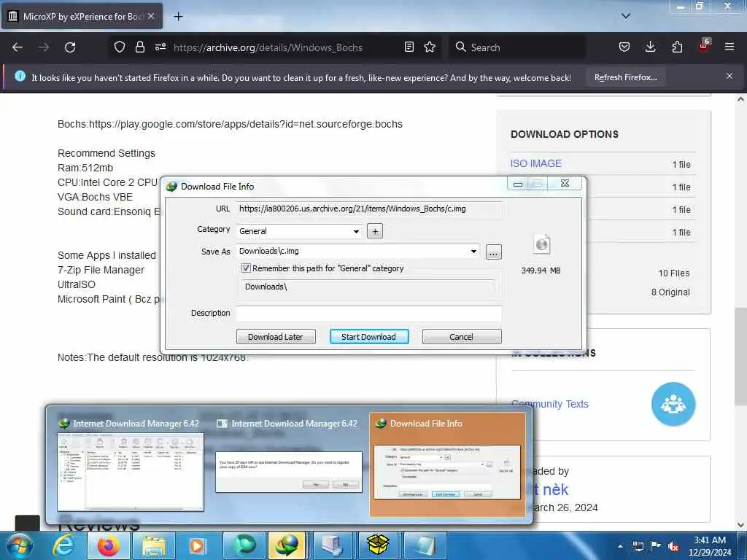The height and width of the screenshot is (560, 747).
Task: Open the list all tabs chevron
Action: point(625,16)
